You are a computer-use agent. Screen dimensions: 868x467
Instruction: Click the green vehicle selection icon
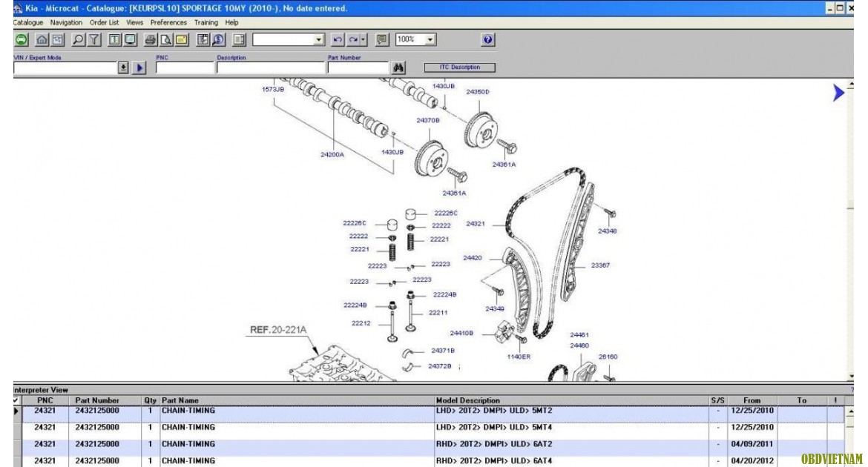(x=21, y=40)
